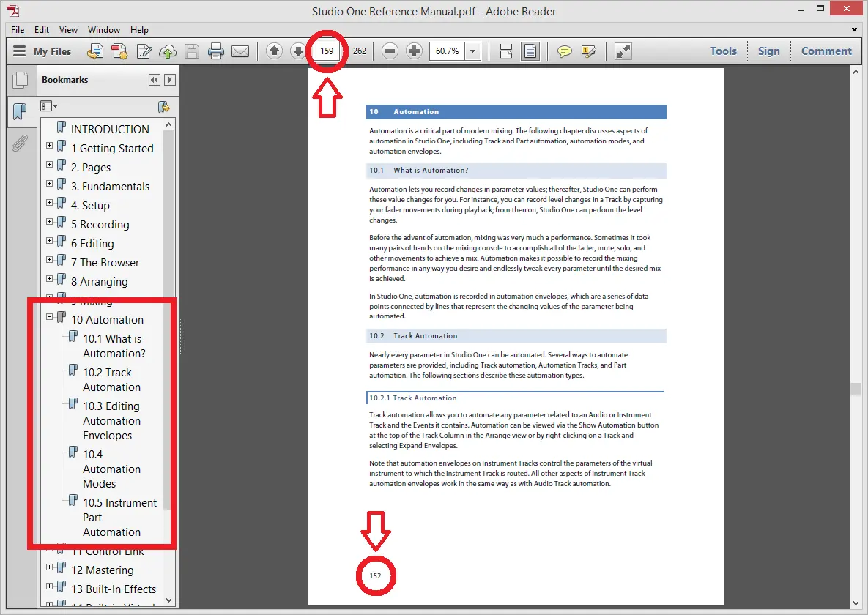Toggle Read Mode expand icon

[623, 51]
